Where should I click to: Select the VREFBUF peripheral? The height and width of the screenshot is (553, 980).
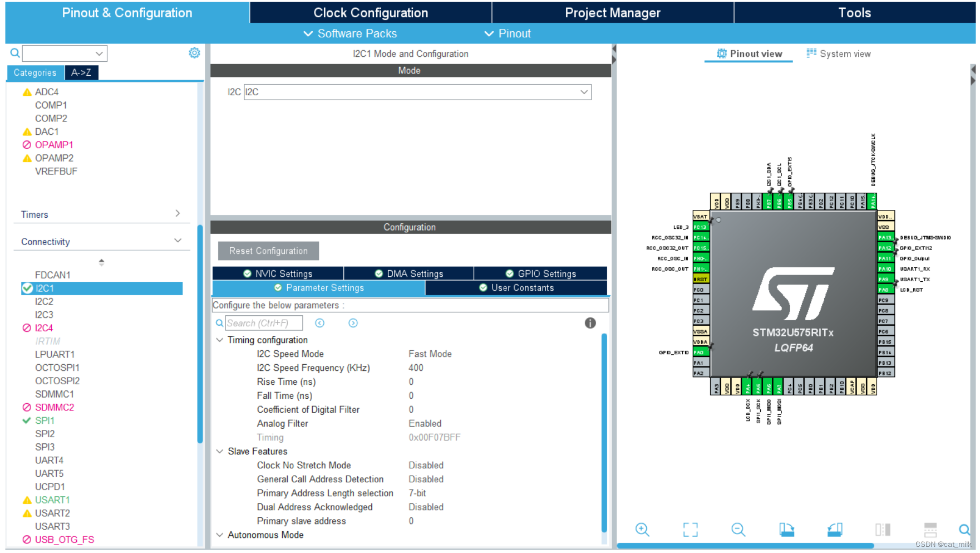56,172
